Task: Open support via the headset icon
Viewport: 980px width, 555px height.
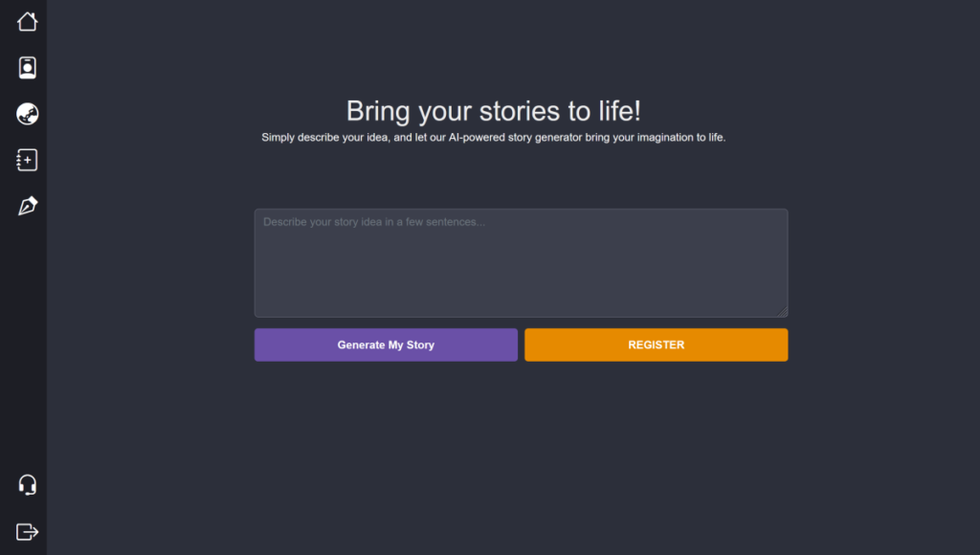Action: coord(27,485)
